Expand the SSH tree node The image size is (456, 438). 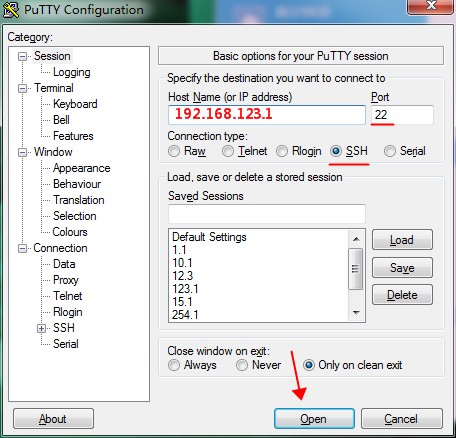41,328
